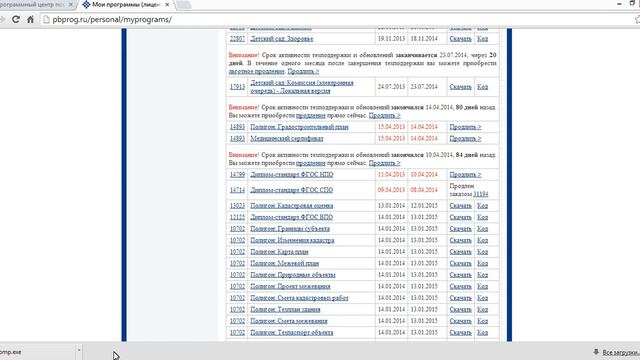Click 'Продлить >' in the 23.07.2014 warning
Image resolution: width=640 pixels, height=360 pixels.
tap(303, 71)
